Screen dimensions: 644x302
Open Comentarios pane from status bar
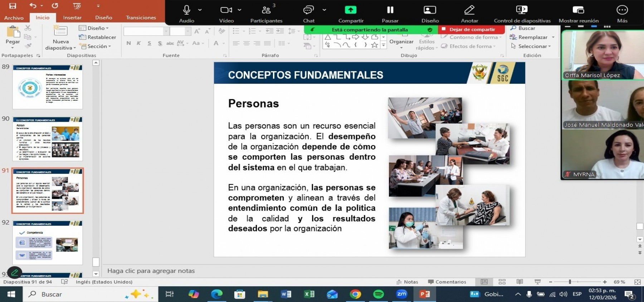[x=447, y=282]
